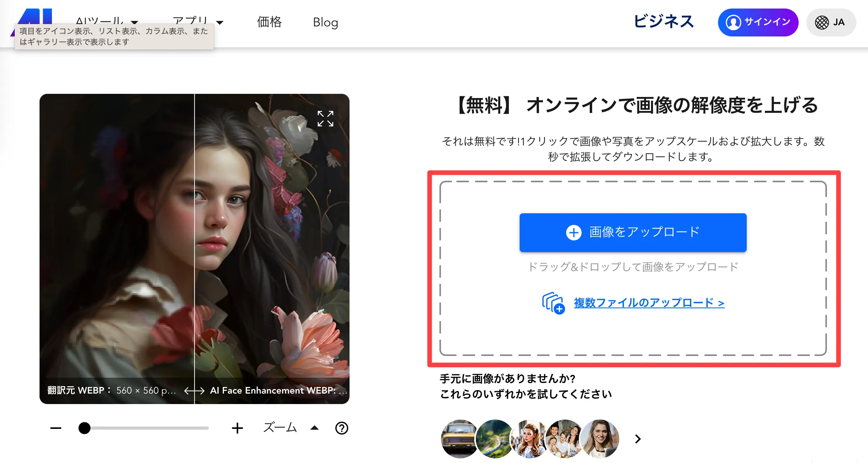Click the user avatar icon on サインイン

[733, 22]
